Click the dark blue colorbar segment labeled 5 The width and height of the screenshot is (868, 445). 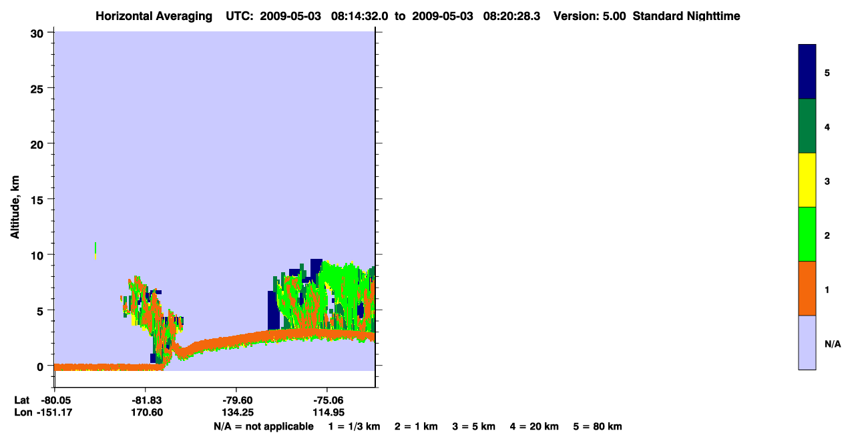tap(807, 72)
